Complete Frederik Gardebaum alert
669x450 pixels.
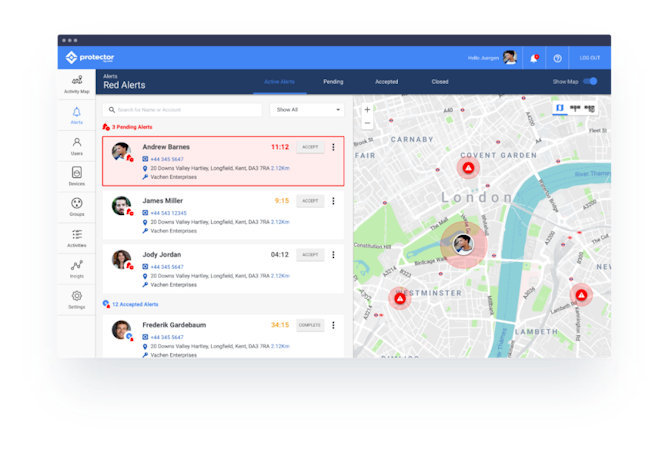[310, 325]
